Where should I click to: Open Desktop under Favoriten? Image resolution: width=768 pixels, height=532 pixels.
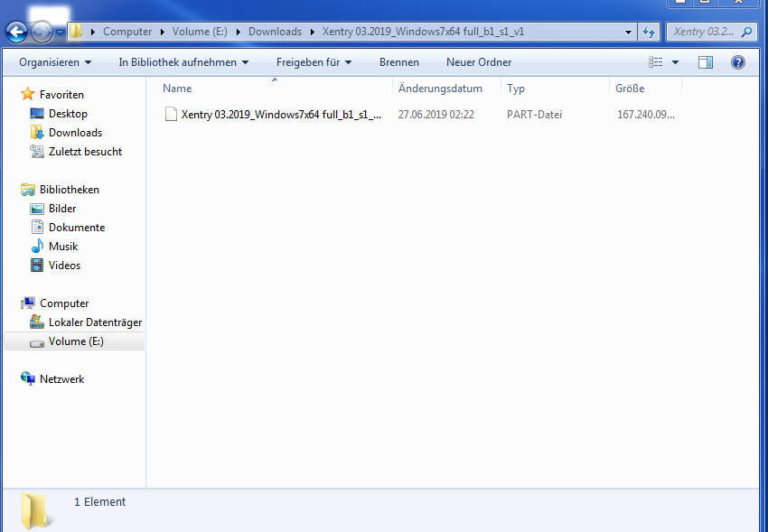68,114
